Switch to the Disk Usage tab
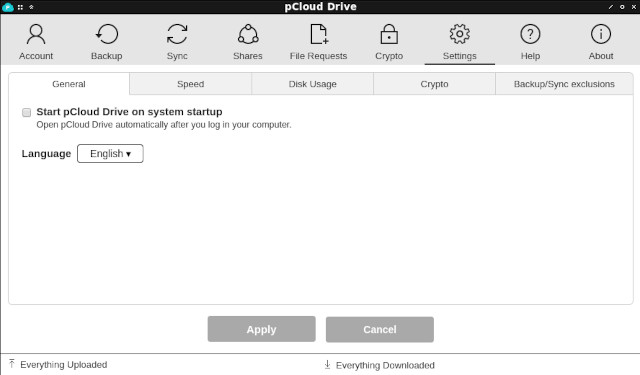 (313, 84)
